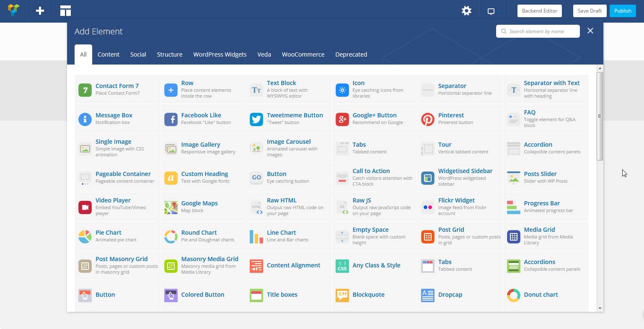This screenshot has width=644, height=329.
Task: Pick the Donut chart icon
Action: [514, 295]
